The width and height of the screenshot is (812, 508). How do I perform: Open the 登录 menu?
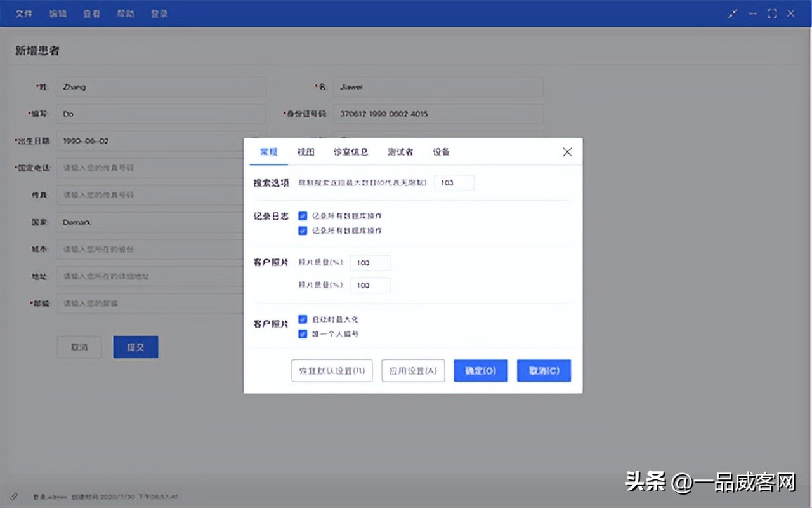click(159, 13)
